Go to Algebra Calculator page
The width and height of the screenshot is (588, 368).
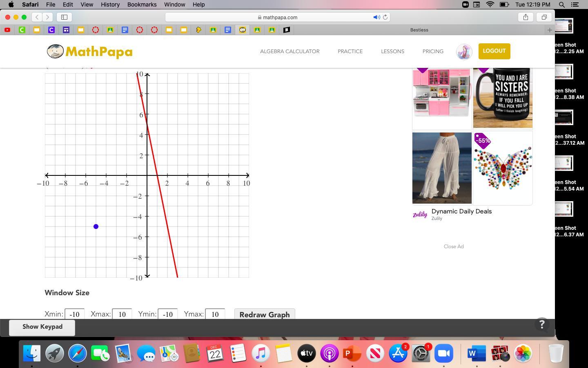[290, 52]
